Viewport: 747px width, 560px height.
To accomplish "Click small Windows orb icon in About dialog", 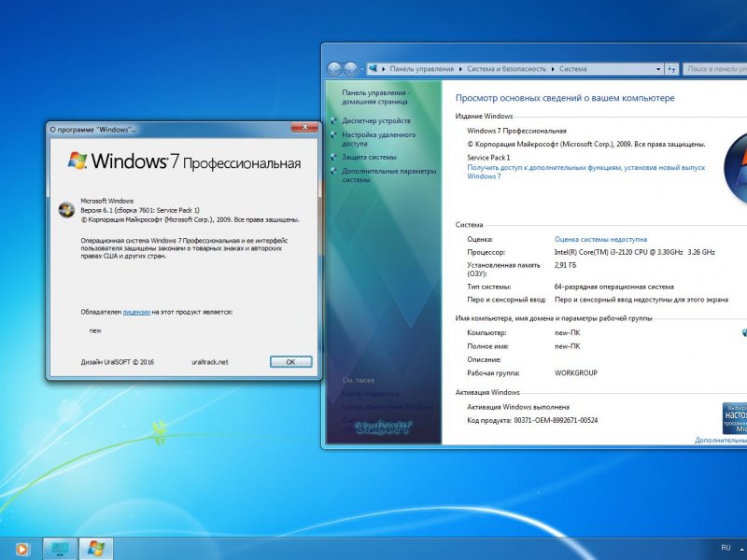I will click(66, 210).
